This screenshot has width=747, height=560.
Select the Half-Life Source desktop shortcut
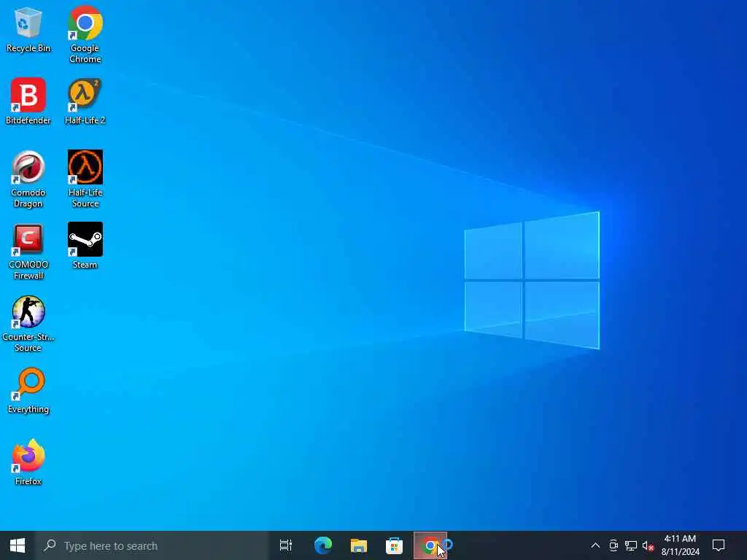85,179
